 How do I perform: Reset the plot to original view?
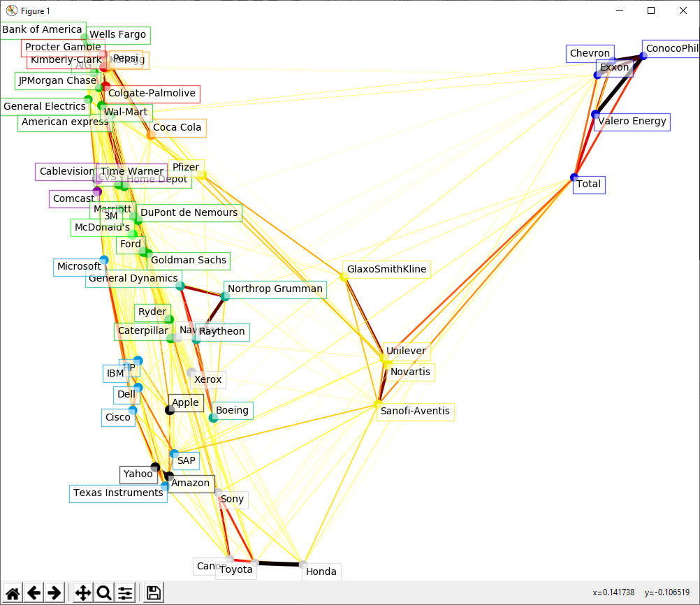click(13, 593)
